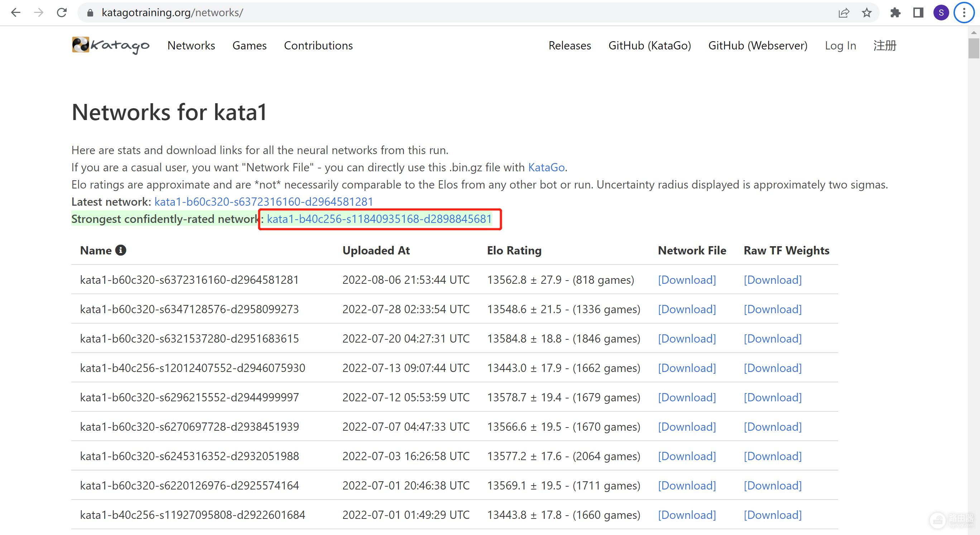The width and height of the screenshot is (980, 535).
Task: Select name text kata1-b60c320-s6270697728-d2938451939
Action: pos(189,427)
